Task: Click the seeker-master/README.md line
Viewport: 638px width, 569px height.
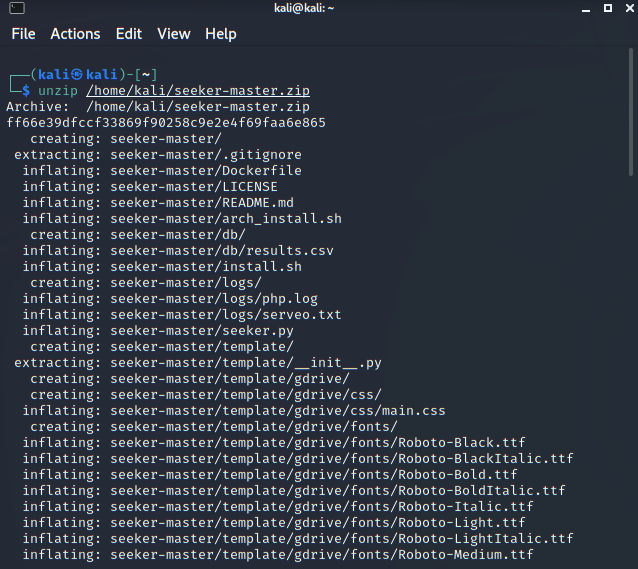Action: pyautogui.click(x=158, y=203)
